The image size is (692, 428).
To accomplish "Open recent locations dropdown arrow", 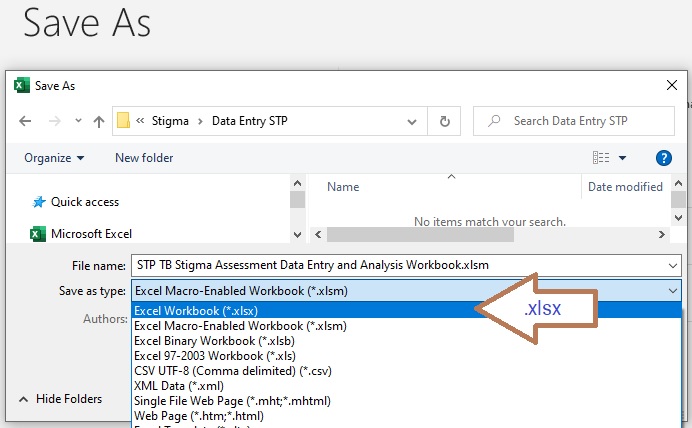I will (x=78, y=120).
